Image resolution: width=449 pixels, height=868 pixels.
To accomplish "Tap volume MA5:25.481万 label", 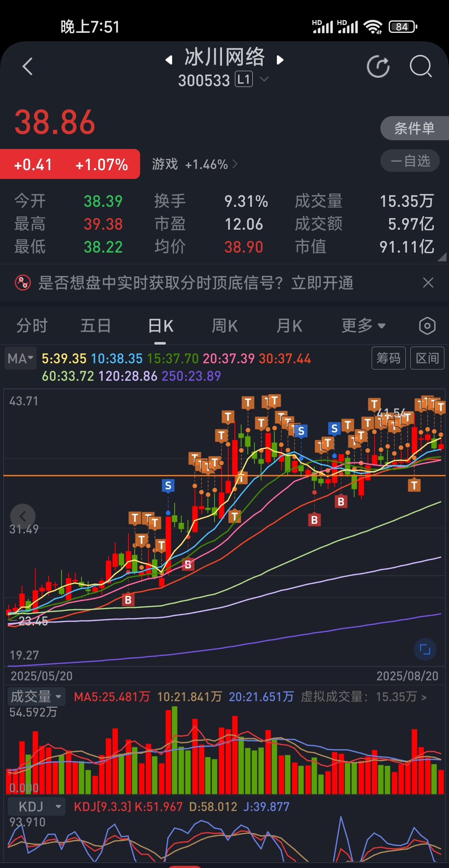I will coord(112,697).
